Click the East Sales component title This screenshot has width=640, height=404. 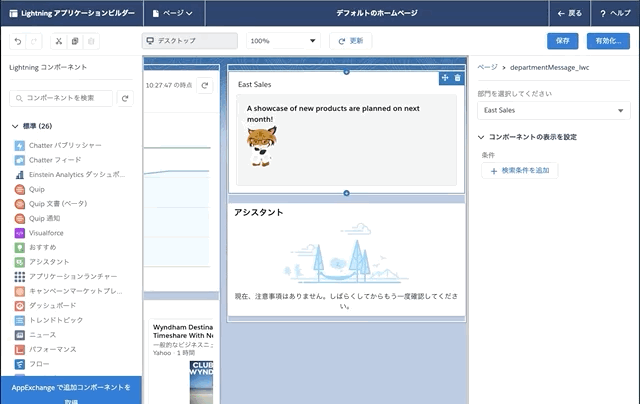pos(255,84)
